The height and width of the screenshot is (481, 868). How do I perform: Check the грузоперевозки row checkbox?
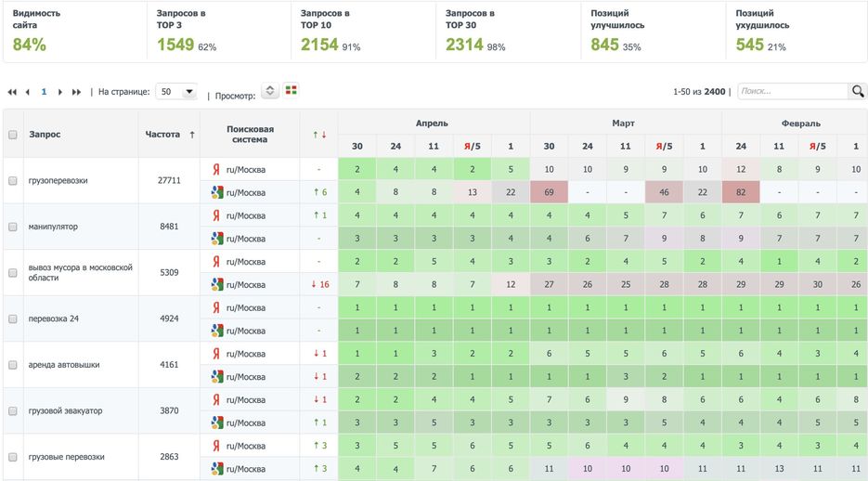coord(13,181)
